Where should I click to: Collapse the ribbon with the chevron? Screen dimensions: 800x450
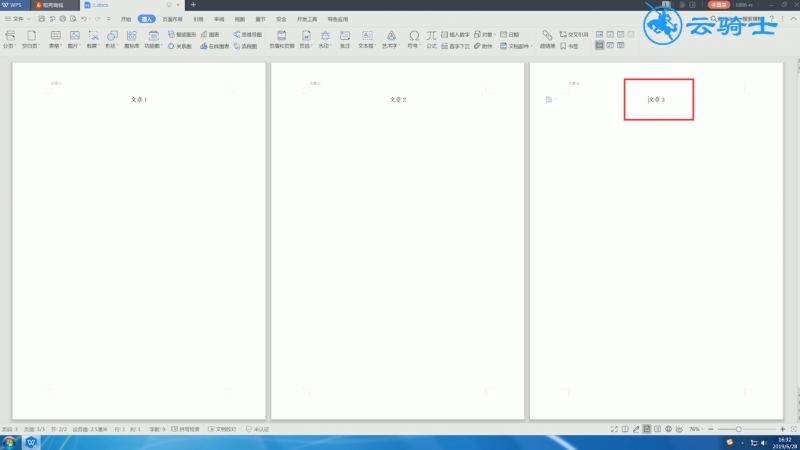point(793,19)
